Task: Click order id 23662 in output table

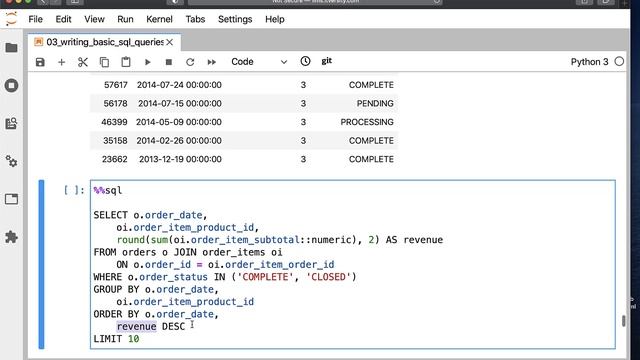Action: click(x=115, y=159)
